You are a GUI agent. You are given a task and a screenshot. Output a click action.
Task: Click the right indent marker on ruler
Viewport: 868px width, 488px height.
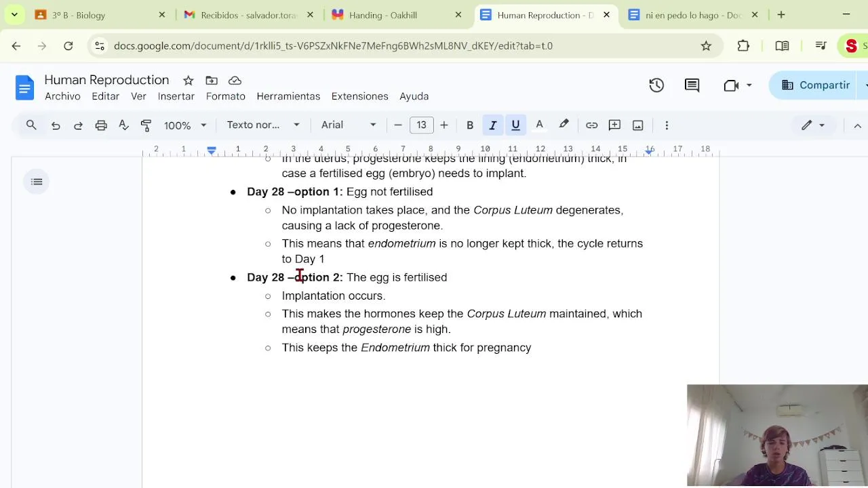coord(649,151)
